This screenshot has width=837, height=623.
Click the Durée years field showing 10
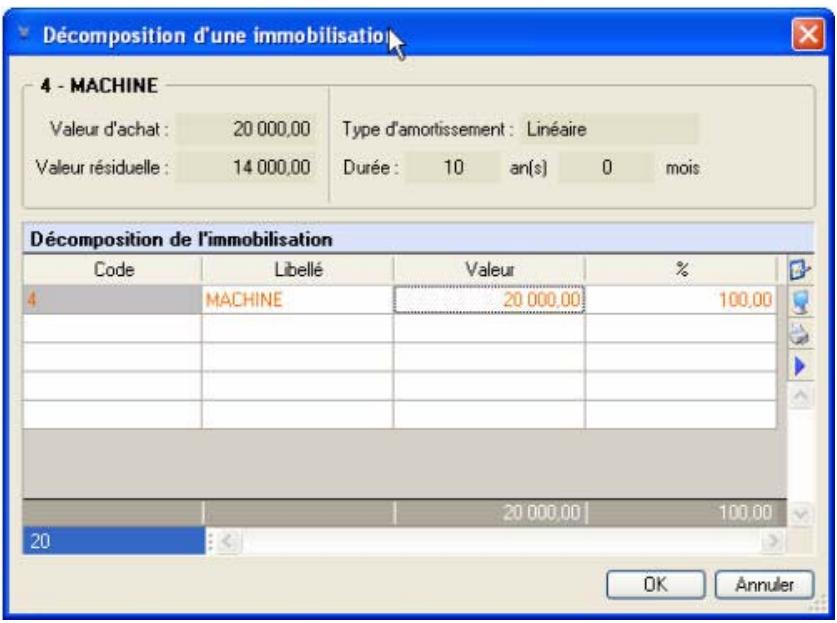(x=453, y=168)
